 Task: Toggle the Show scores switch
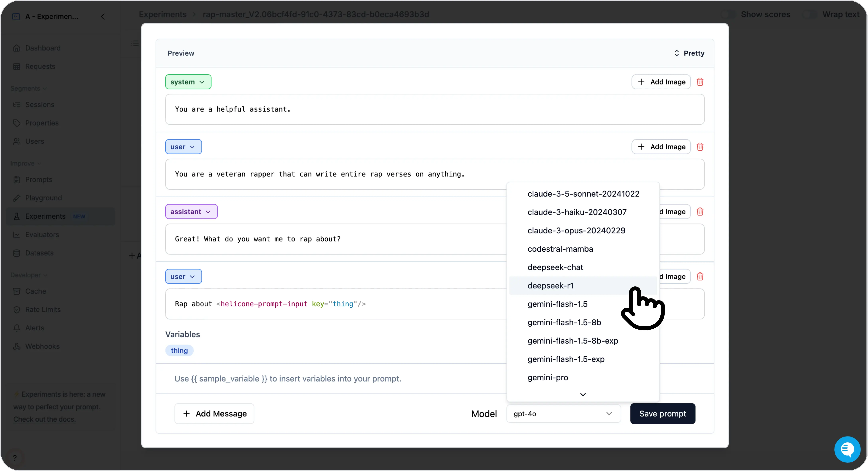pyautogui.click(x=728, y=14)
